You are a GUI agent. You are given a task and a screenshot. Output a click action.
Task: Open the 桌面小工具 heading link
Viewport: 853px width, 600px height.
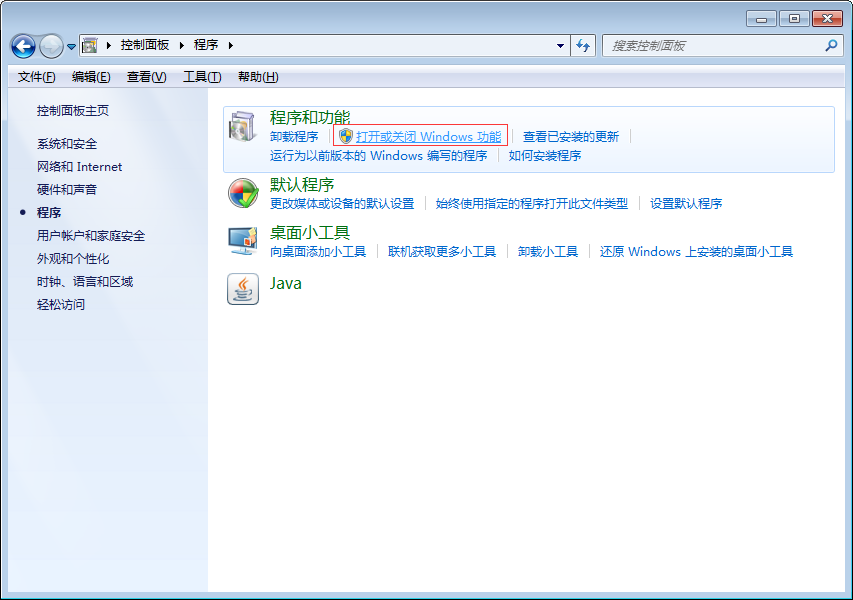click(x=310, y=233)
